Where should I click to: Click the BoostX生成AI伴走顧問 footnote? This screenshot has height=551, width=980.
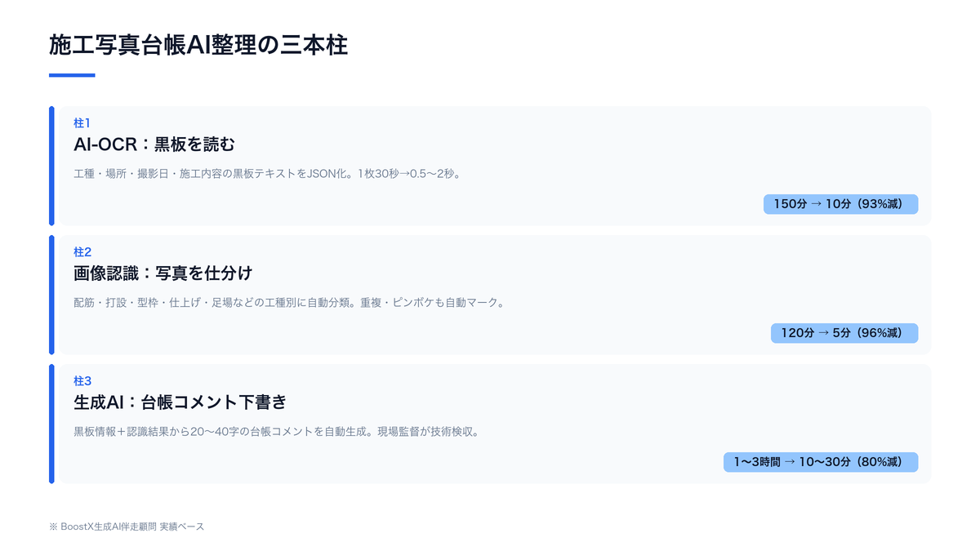(x=127, y=527)
